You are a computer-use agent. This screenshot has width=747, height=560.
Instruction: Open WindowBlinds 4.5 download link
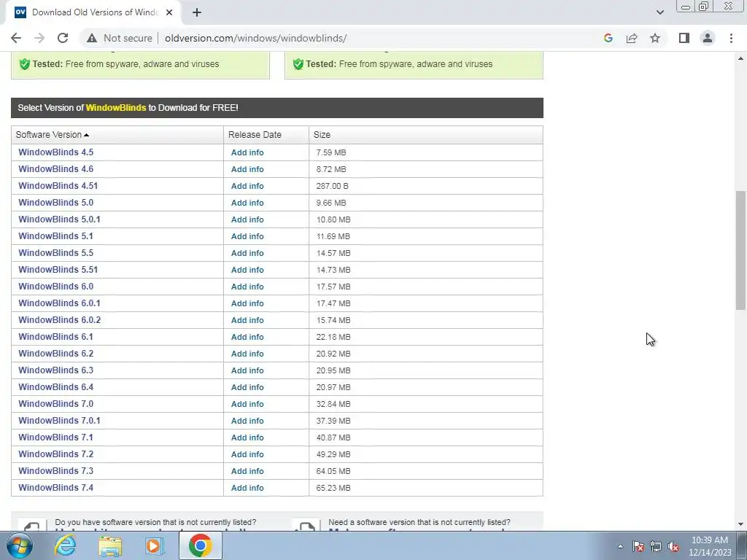pos(55,152)
